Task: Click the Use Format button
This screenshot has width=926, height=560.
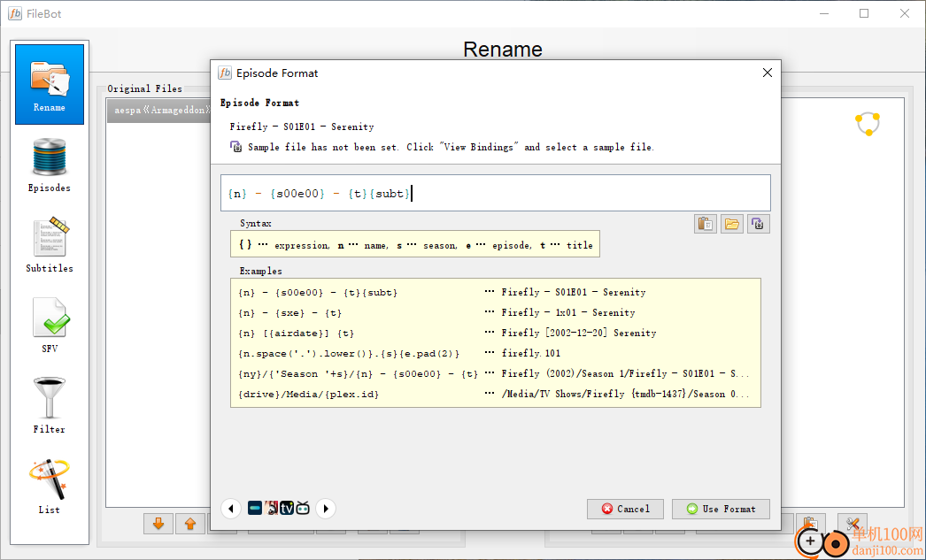Action: tap(722, 509)
